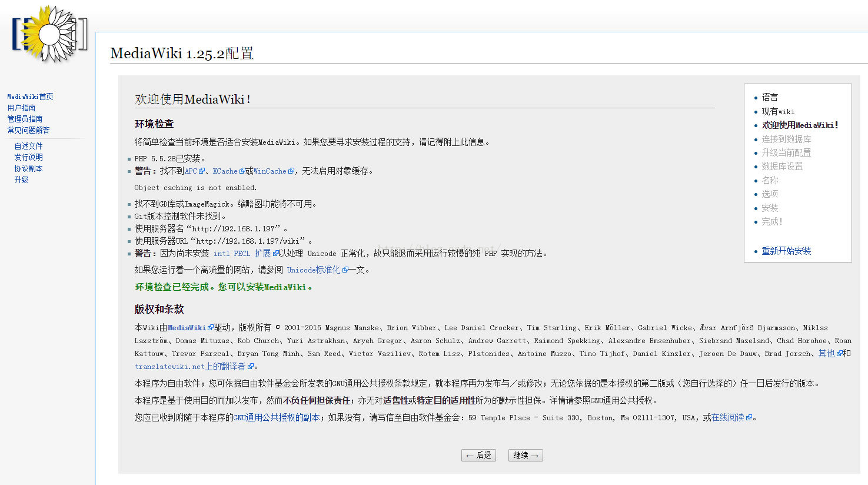The image size is (868, 485).
Task: Select the 欢迎使用MediaWiki! step
Action: pos(800,125)
